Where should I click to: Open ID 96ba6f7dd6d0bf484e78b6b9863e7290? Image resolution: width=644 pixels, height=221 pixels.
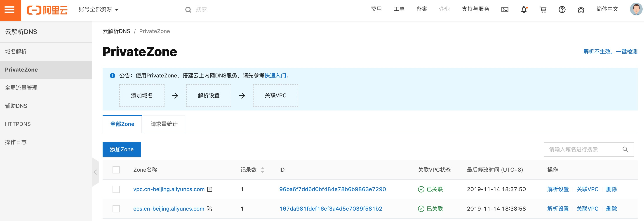coord(332,190)
